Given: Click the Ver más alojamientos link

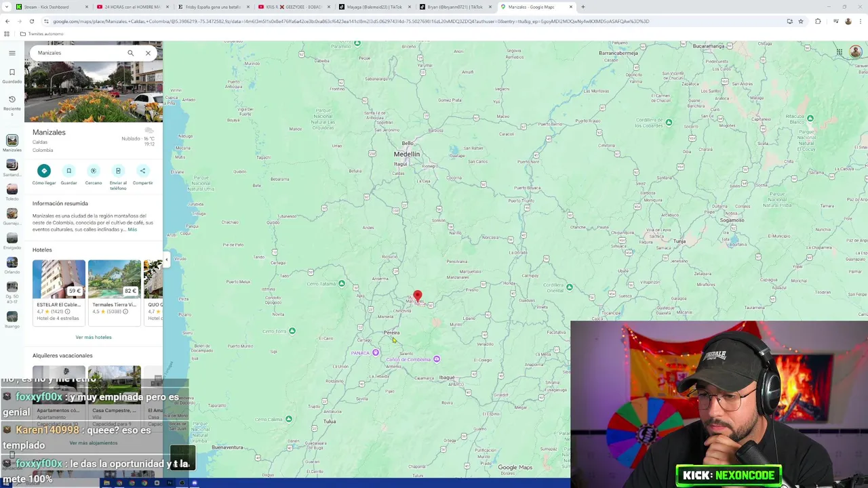Looking at the screenshot, I should click(94, 443).
